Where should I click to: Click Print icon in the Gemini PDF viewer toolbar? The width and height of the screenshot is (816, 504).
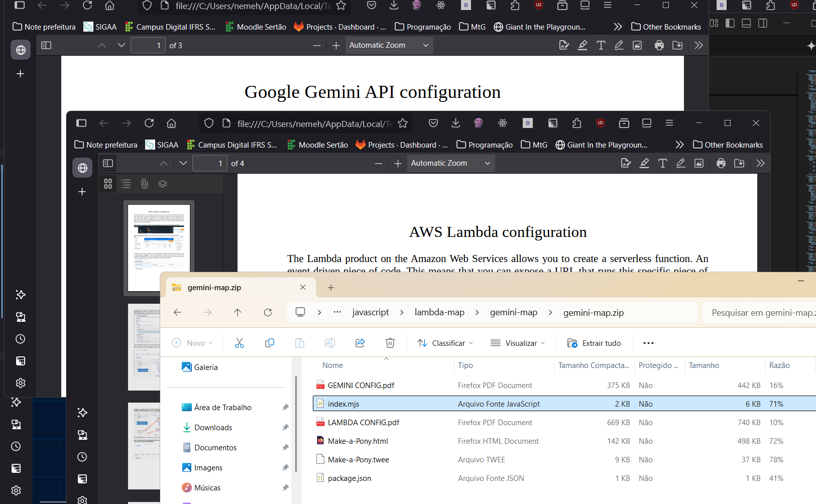click(659, 45)
